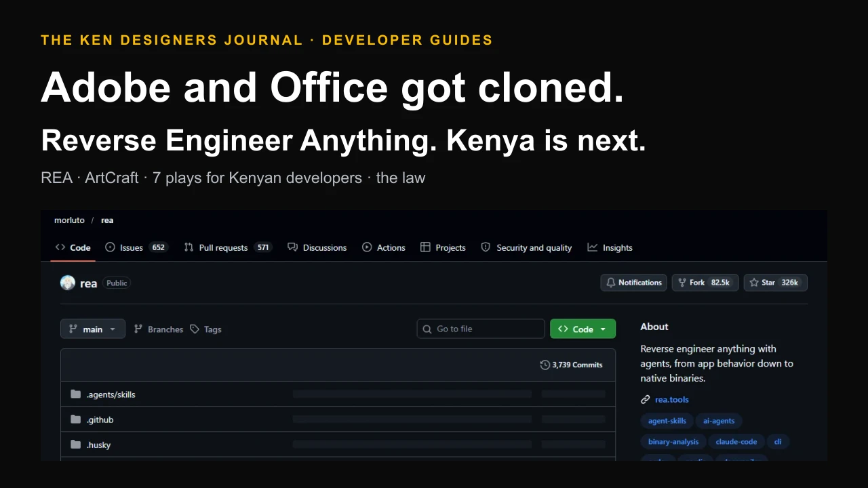Click the Actions play icon
The width and height of the screenshot is (868, 488).
point(367,247)
